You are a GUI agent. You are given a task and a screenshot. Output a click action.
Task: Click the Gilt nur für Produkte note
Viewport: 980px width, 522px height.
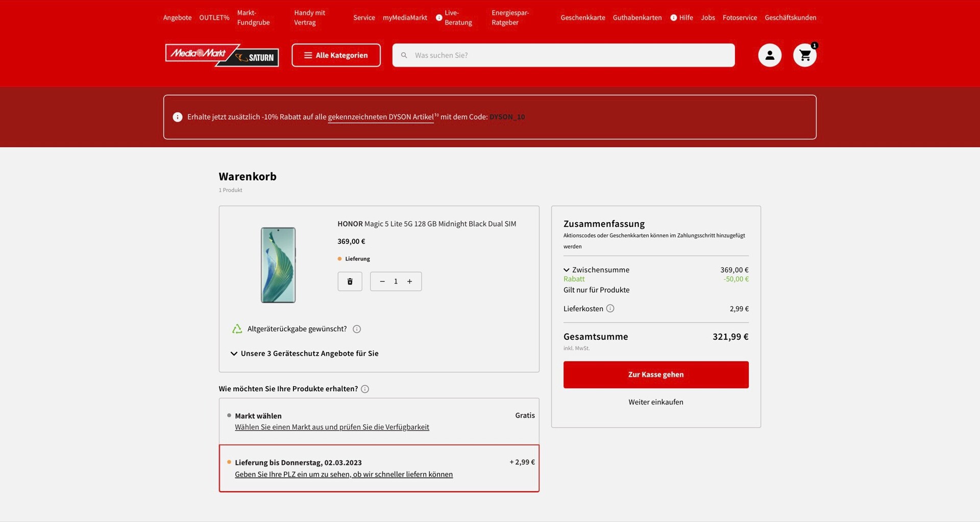(x=597, y=290)
